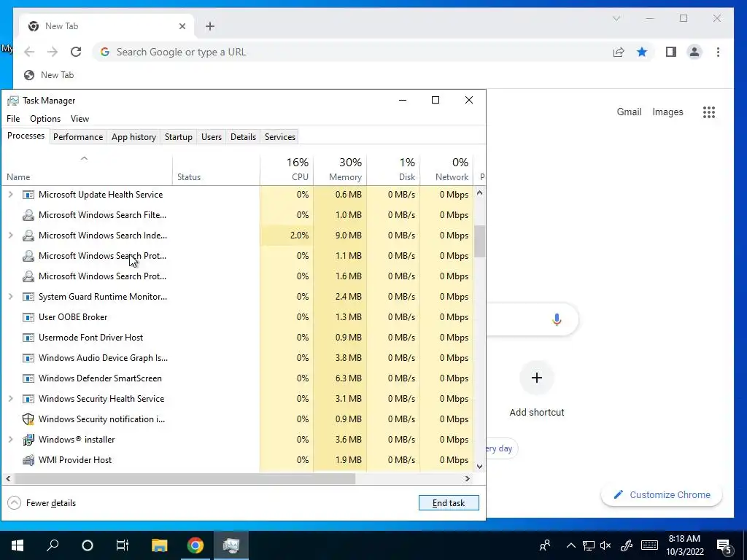
Task: Switch to the Users tab
Action: (x=212, y=137)
